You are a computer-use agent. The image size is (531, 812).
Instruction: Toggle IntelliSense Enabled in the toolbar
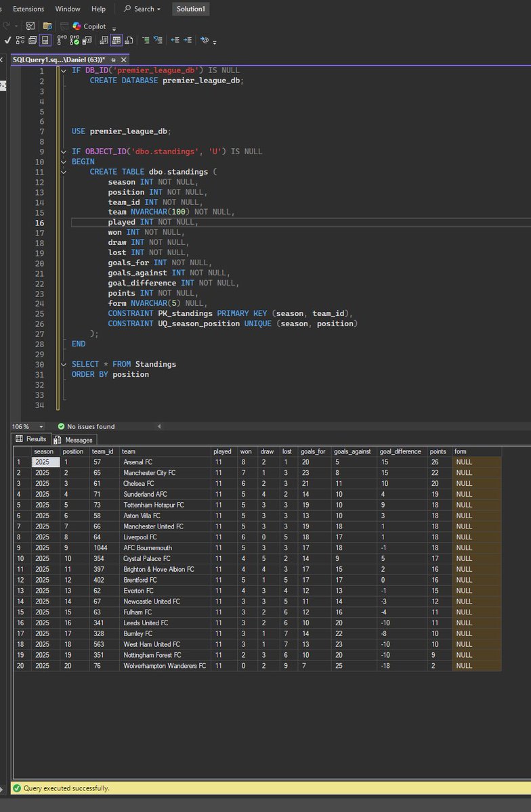click(x=45, y=40)
